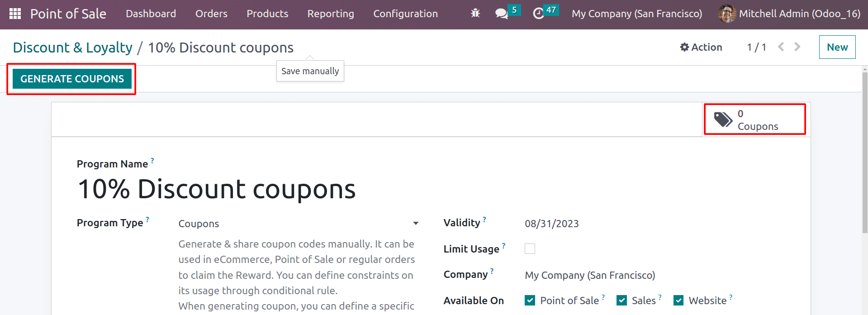868x315 pixels.
Task: Open the conversations chat bubble icon
Action: (x=501, y=14)
